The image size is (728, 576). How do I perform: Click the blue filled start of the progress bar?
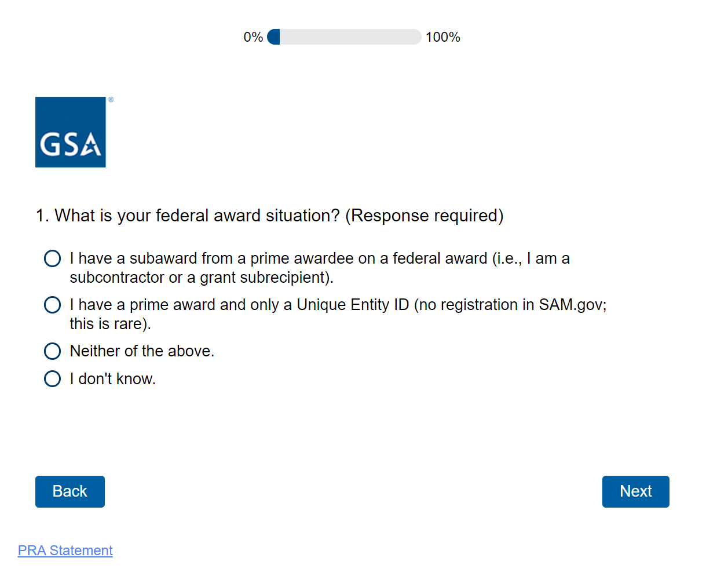tap(274, 37)
